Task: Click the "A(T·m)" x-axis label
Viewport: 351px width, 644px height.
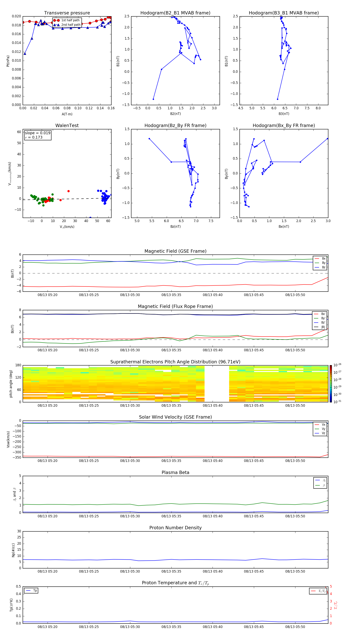Action: (x=67, y=114)
